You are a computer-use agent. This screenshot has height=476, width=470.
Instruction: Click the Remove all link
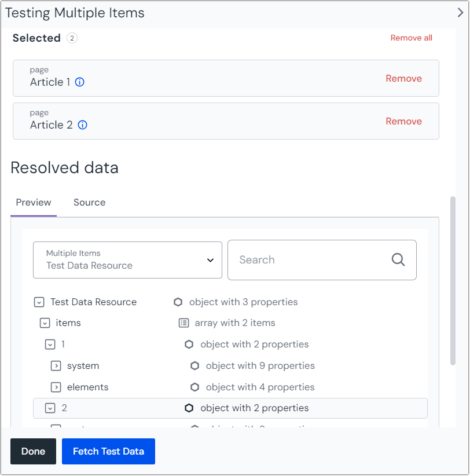411,38
